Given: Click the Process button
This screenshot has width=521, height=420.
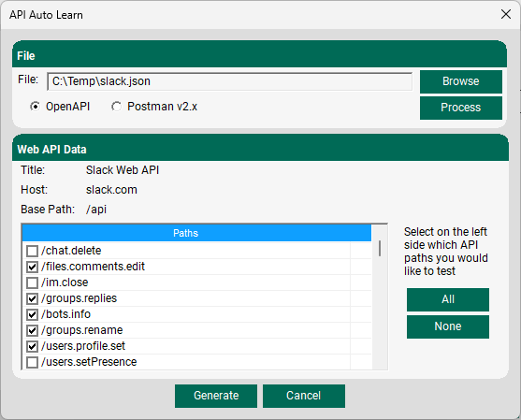Looking at the screenshot, I should [x=461, y=108].
